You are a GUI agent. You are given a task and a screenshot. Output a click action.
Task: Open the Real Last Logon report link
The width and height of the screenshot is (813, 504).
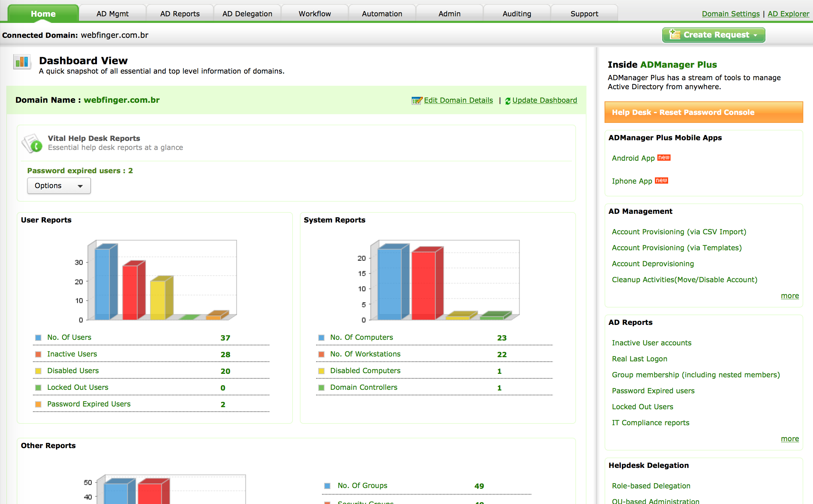pyautogui.click(x=639, y=359)
